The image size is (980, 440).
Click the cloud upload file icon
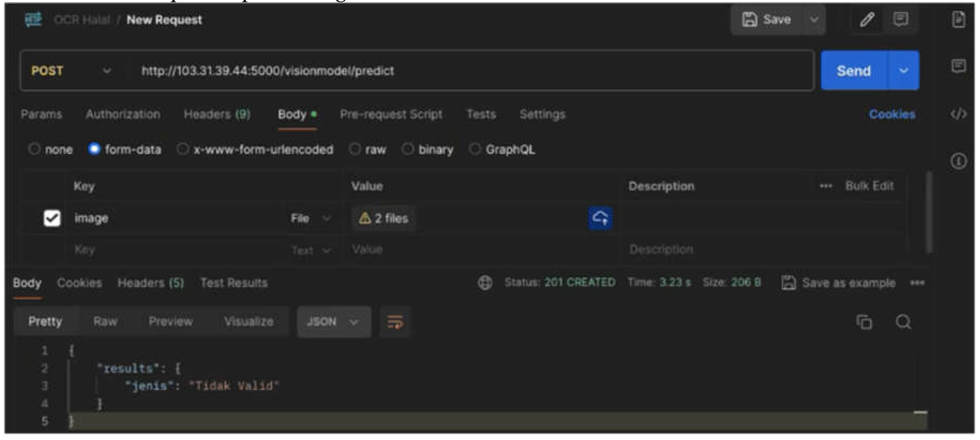click(x=600, y=218)
